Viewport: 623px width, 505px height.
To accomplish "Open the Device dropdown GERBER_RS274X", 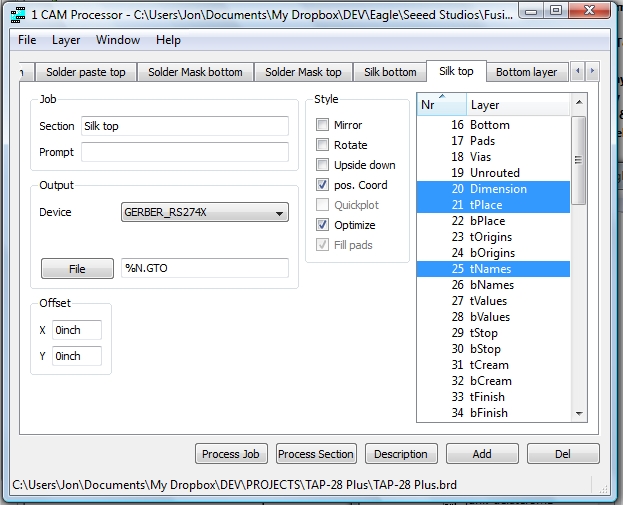I will click(205, 212).
